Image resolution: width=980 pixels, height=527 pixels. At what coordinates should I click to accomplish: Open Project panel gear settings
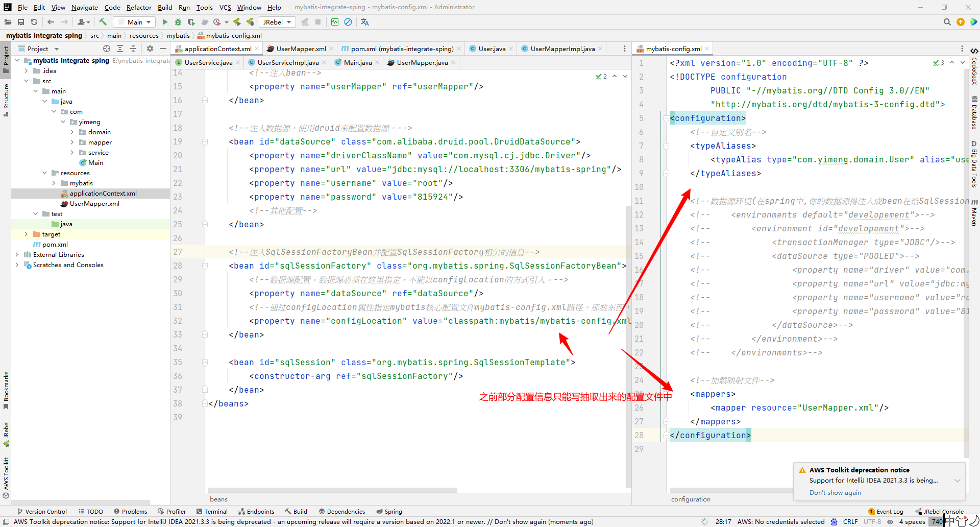pyautogui.click(x=150, y=49)
